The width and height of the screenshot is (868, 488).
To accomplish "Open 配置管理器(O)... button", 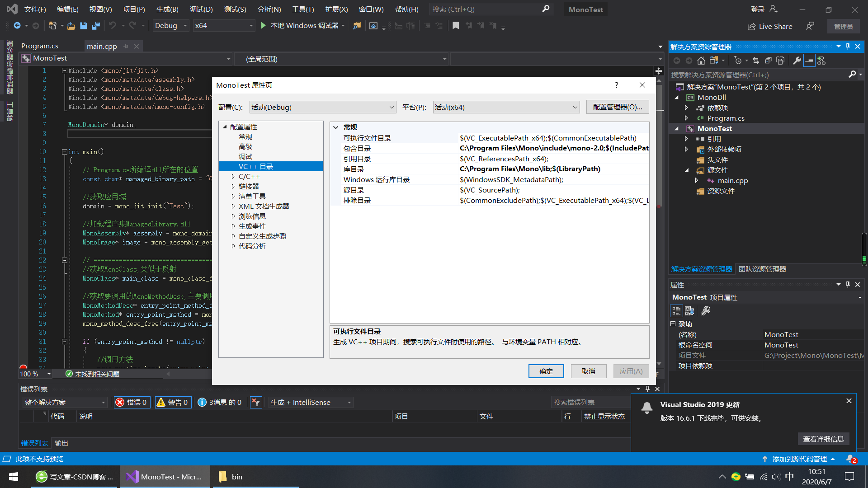I will point(618,107).
